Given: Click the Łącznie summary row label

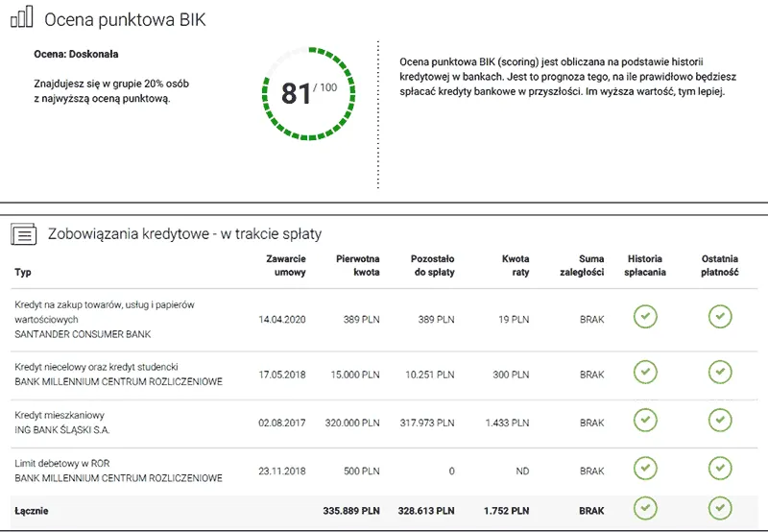Looking at the screenshot, I should pyautogui.click(x=33, y=512).
